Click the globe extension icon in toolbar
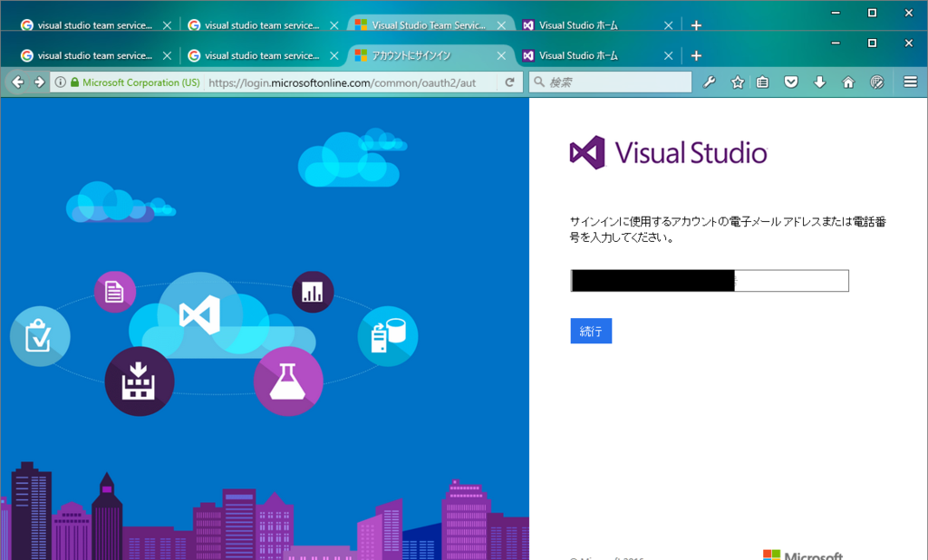Screen dimensions: 928x560 pyautogui.click(x=877, y=82)
